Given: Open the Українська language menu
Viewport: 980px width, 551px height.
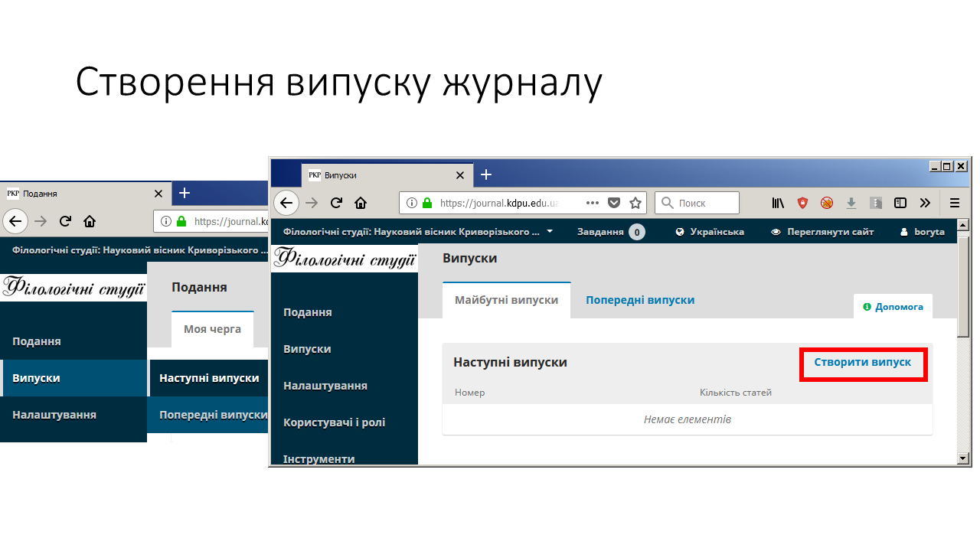Looking at the screenshot, I should pos(710,231).
